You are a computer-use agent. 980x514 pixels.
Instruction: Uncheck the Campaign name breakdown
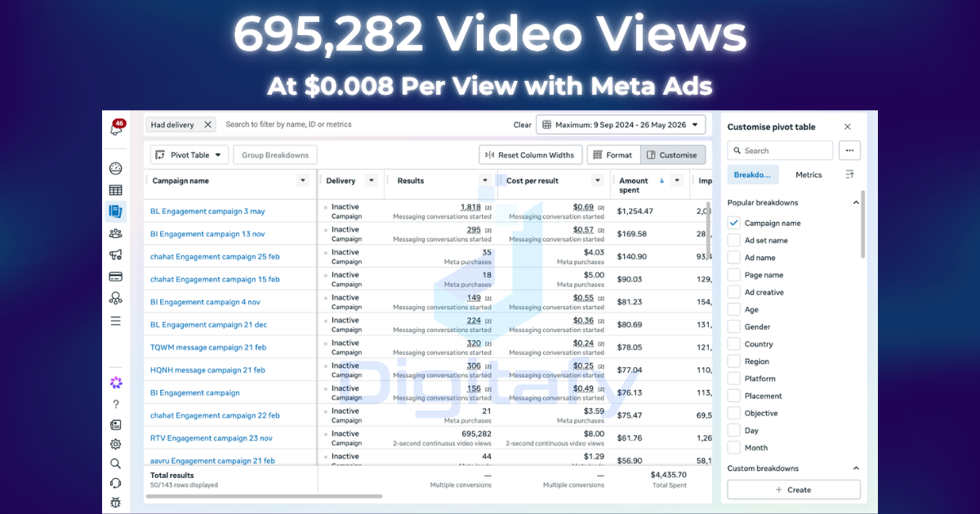pyautogui.click(x=733, y=223)
